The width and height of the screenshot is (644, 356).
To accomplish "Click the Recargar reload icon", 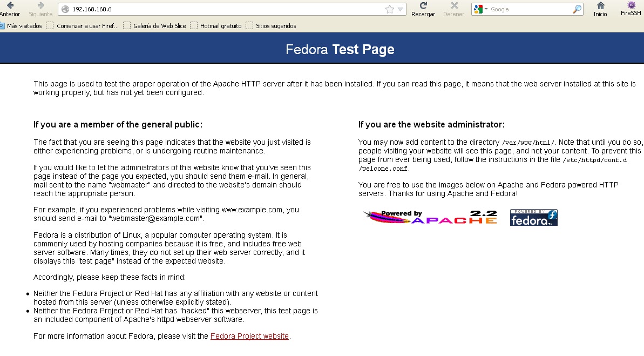I will 423,5.
